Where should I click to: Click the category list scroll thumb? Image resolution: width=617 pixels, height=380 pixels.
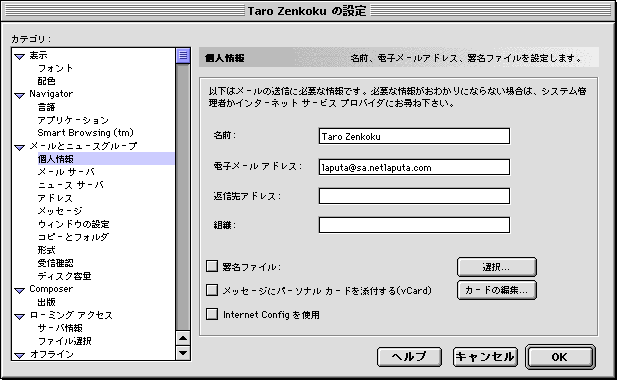(183, 56)
